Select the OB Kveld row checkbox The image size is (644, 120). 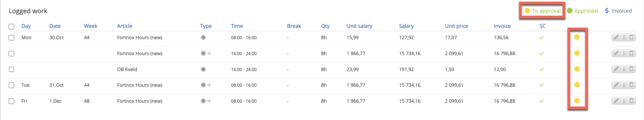11,69
